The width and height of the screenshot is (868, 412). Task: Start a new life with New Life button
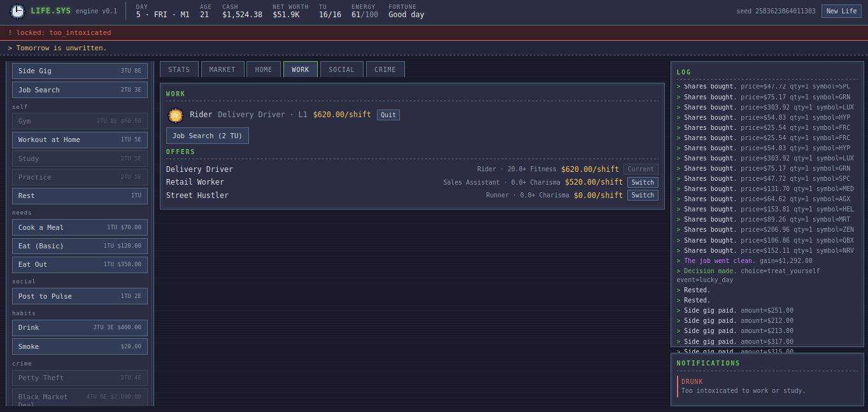(841, 11)
